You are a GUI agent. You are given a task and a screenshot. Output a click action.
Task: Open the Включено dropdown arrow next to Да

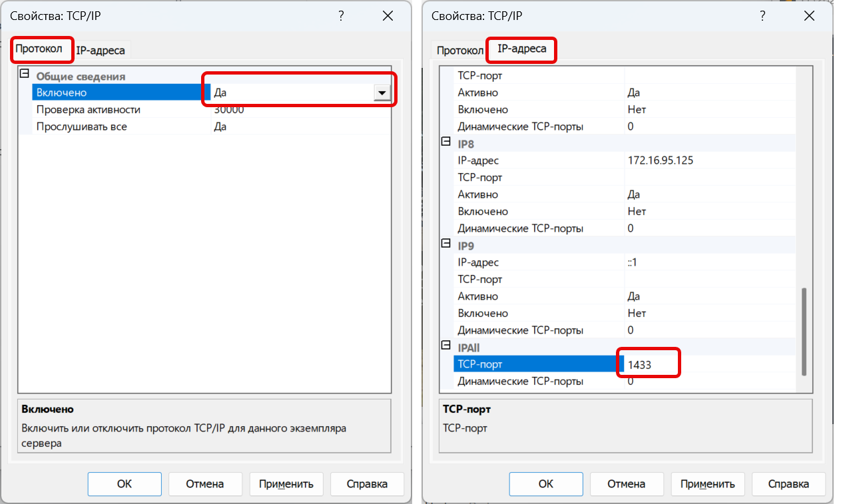[382, 93]
